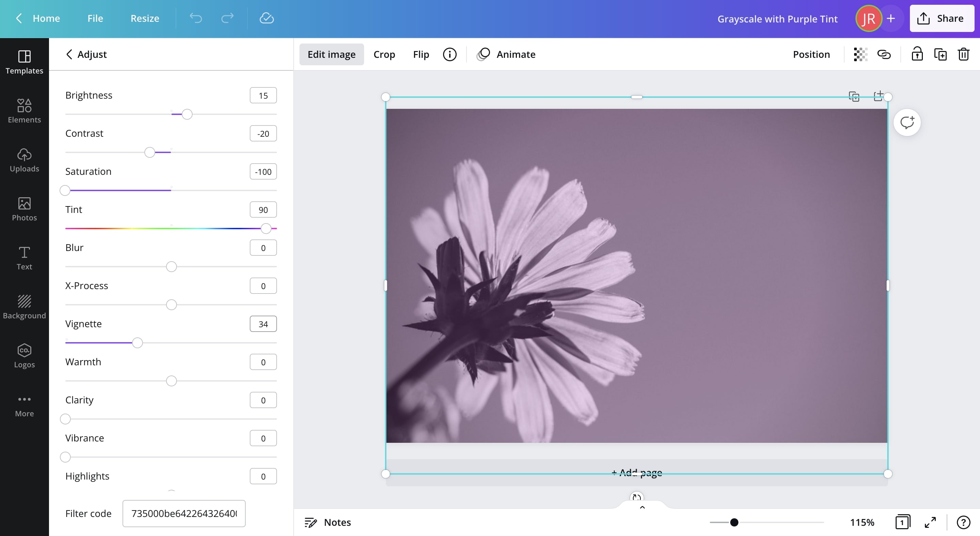Collapse the bottom filter strip chevron
Image resolution: width=980 pixels, height=536 pixels.
tap(642, 507)
